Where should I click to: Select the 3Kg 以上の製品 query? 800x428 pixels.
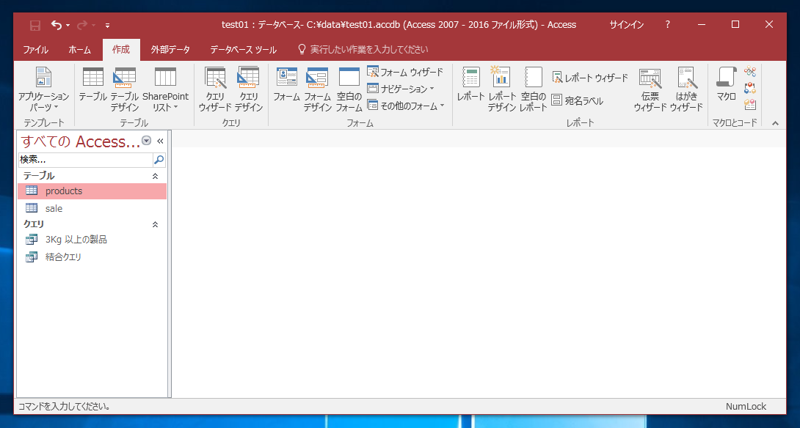point(92,239)
